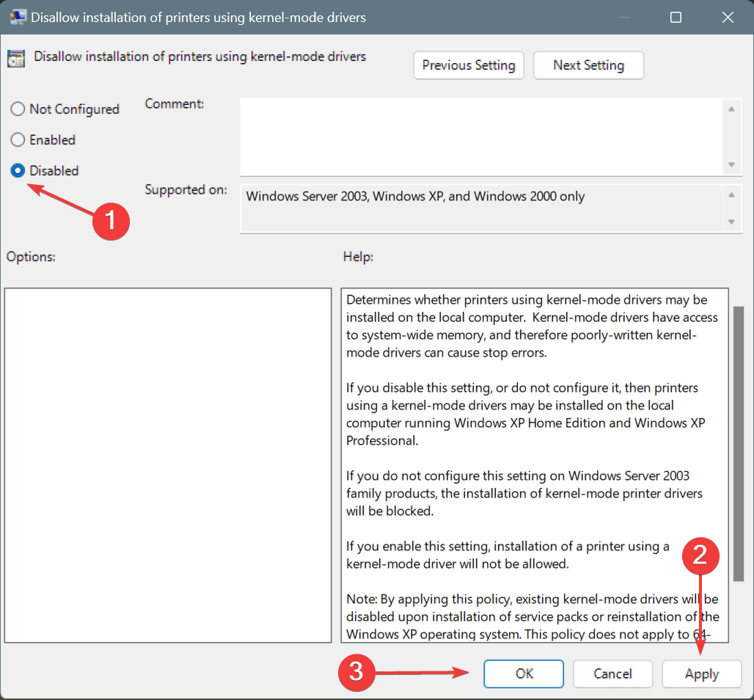Click Supported on scroll up arrow
This screenshot has height=700, width=754.
(x=731, y=195)
